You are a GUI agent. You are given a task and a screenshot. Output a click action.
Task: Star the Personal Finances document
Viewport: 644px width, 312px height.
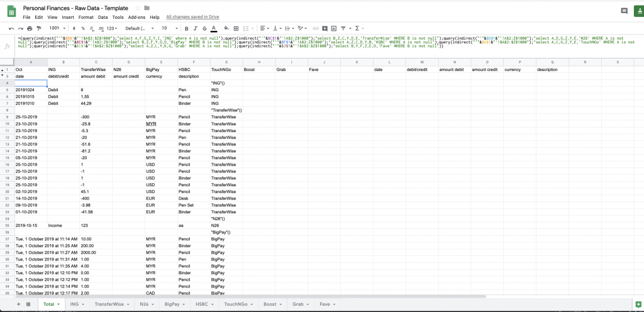tap(138, 8)
